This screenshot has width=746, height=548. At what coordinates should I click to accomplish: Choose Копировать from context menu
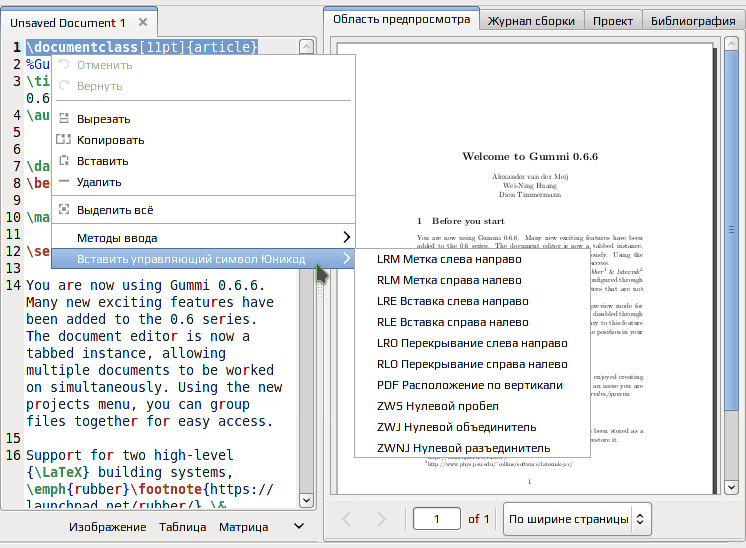203,140
